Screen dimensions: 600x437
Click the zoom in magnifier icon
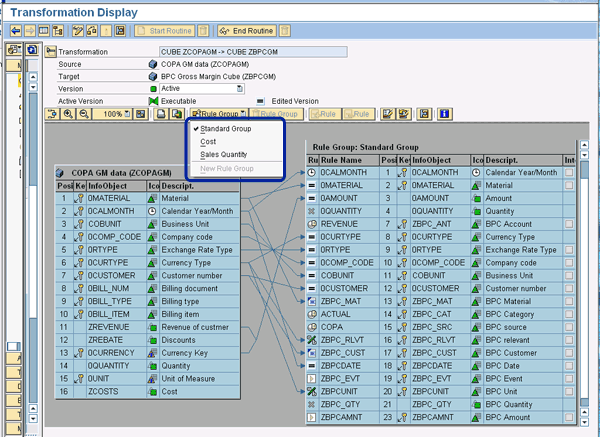69,115
